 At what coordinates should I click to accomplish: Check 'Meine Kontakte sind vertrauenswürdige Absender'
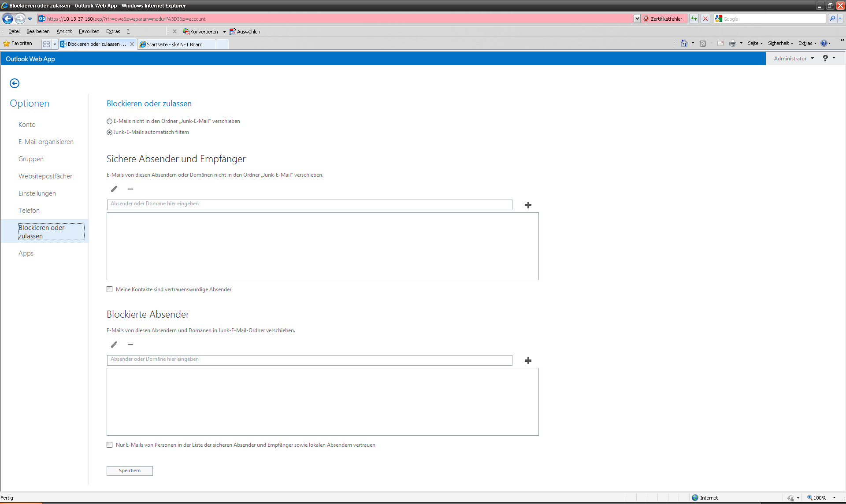[110, 289]
